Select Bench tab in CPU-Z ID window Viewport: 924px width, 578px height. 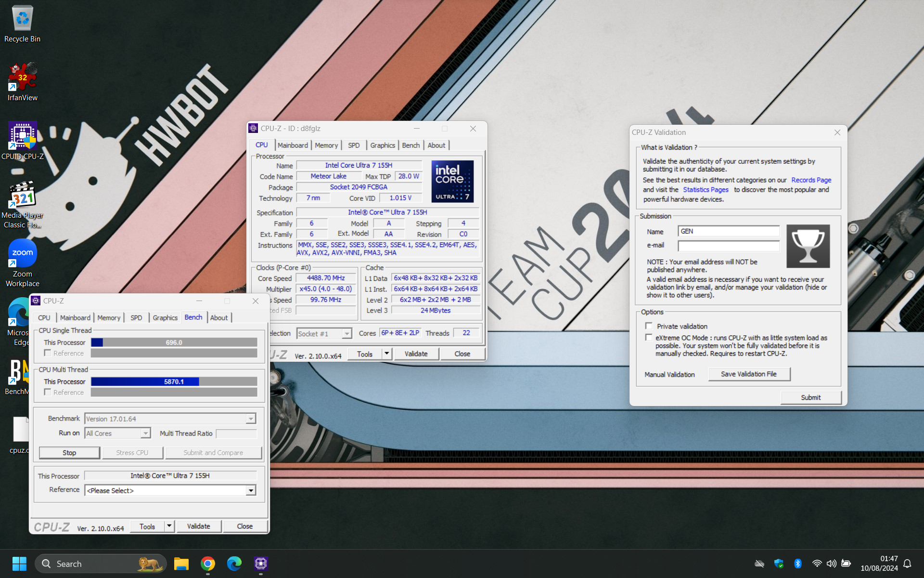(x=411, y=145)
